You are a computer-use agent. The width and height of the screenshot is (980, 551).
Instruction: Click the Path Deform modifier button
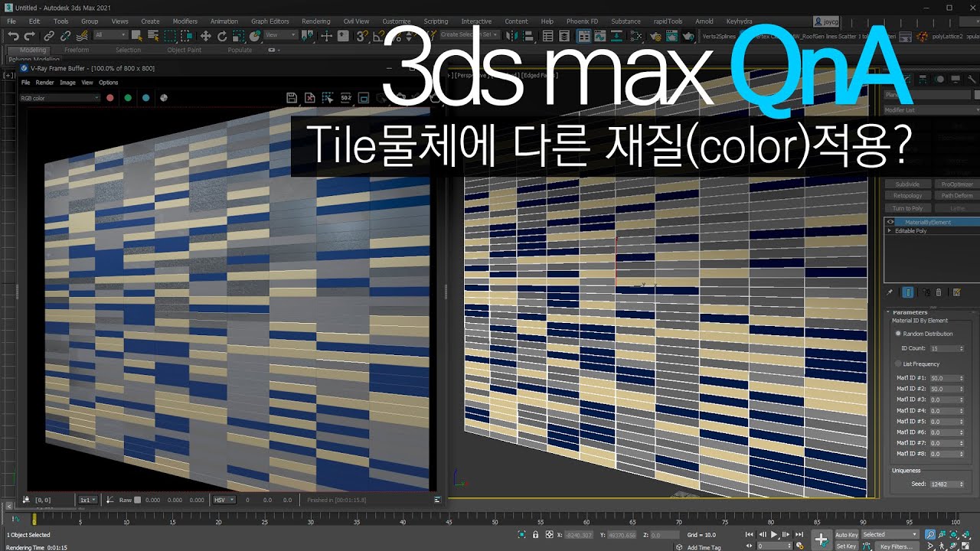956,196
